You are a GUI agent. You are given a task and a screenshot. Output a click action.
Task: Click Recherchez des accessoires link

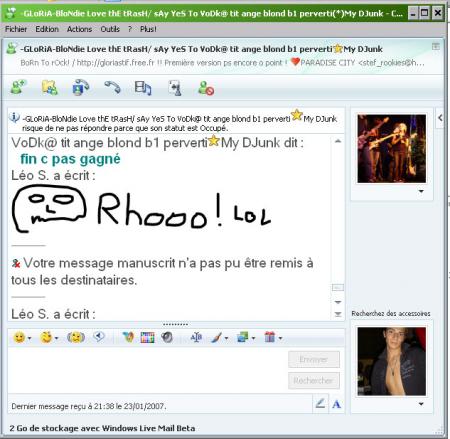391,313
